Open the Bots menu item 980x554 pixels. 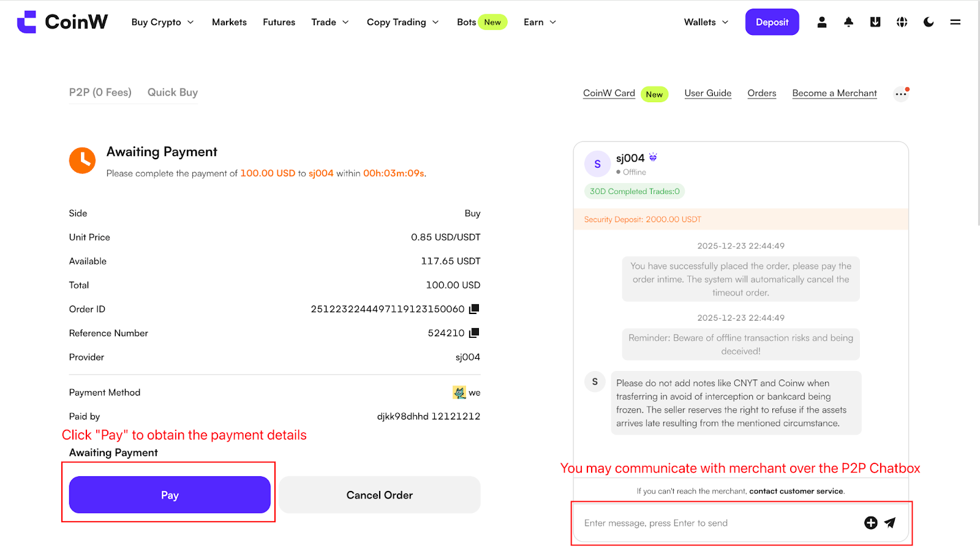coord(467,22)
